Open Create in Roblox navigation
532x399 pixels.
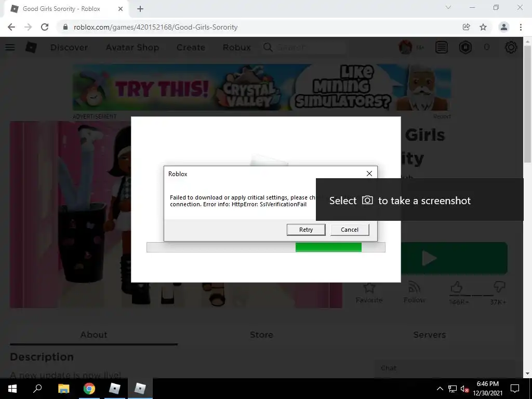[x=191, y=47]
